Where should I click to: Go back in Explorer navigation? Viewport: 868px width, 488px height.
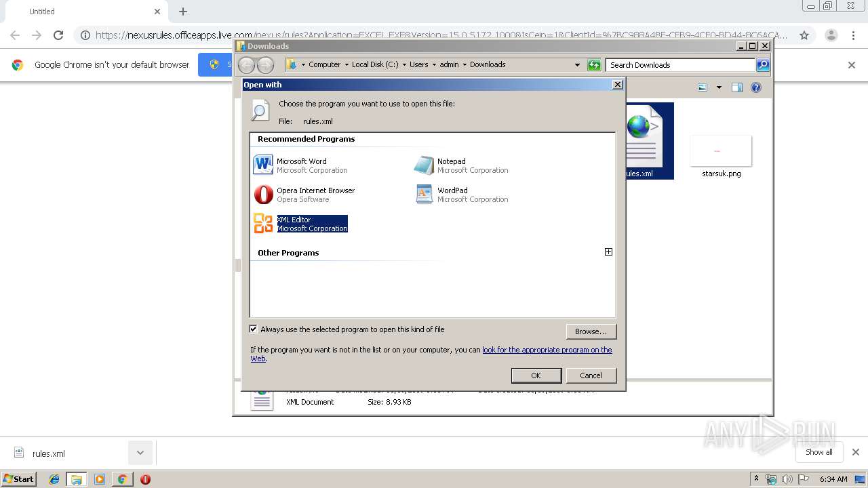click(247, 65)
